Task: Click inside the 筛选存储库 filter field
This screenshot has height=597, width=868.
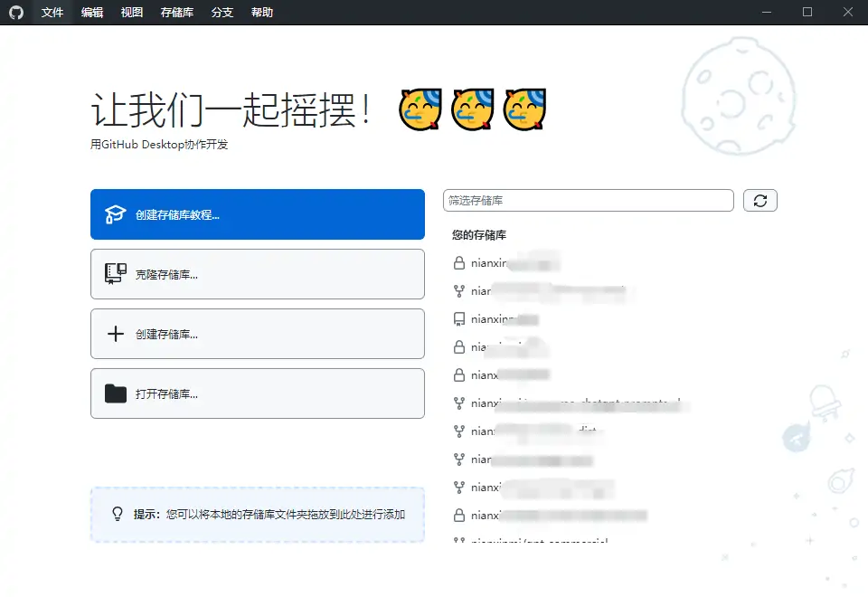Action: [588, 200]
